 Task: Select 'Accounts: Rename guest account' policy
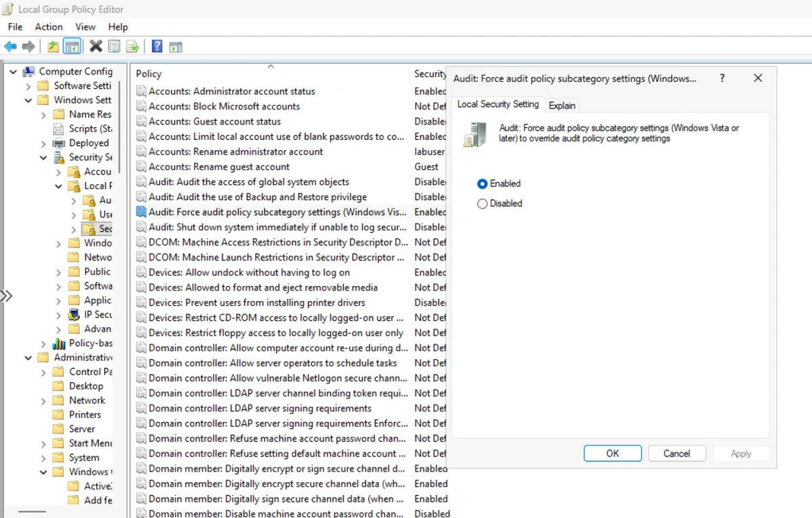tap(219, 166)
